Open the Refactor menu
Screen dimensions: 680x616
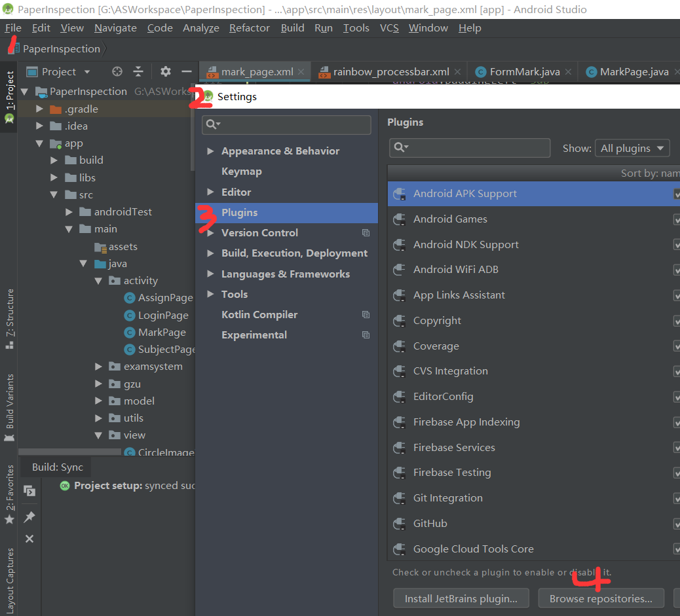(x=250, y=28)
